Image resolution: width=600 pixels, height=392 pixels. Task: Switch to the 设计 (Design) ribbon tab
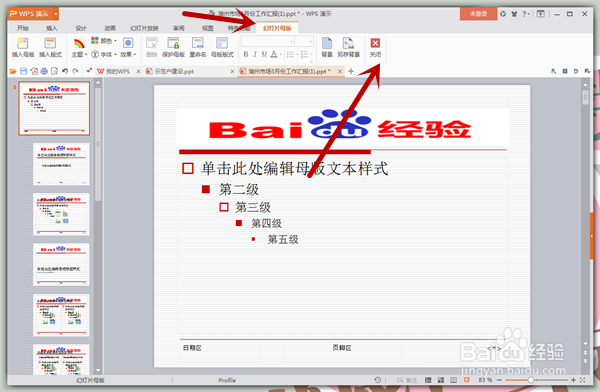(81, 28)
